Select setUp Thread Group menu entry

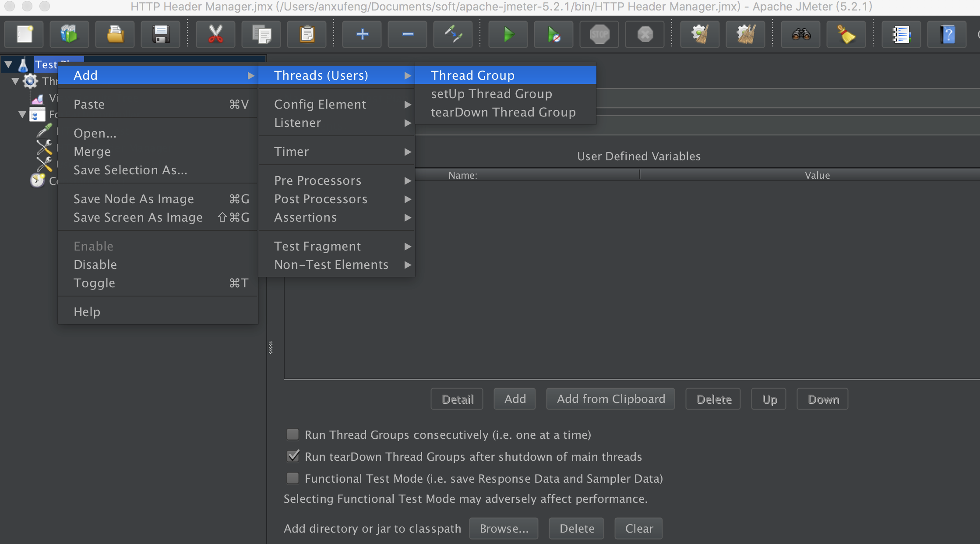(x=491, y=94)
